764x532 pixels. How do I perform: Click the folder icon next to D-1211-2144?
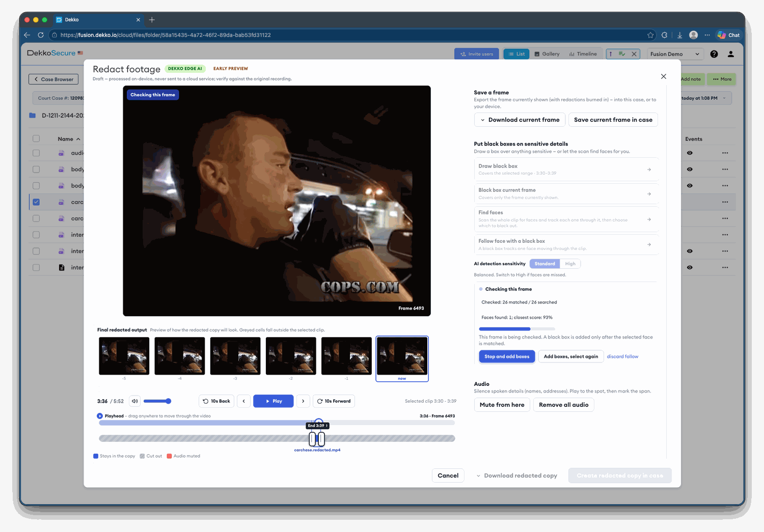coord(33,116)
